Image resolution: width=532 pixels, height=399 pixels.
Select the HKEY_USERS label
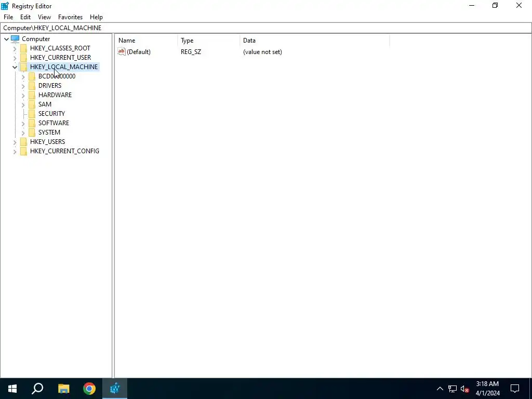click(47, 141)
